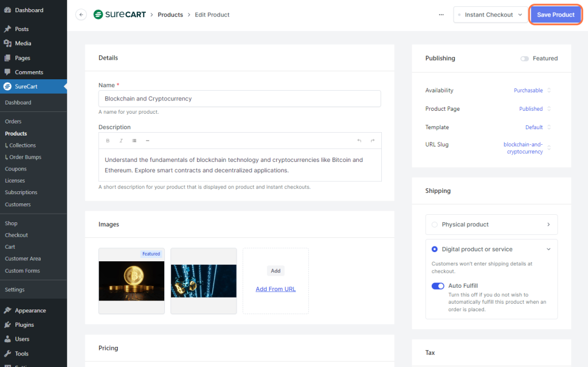Toggle italic in description editor
The image size is (588, 367).
point(121,141)
